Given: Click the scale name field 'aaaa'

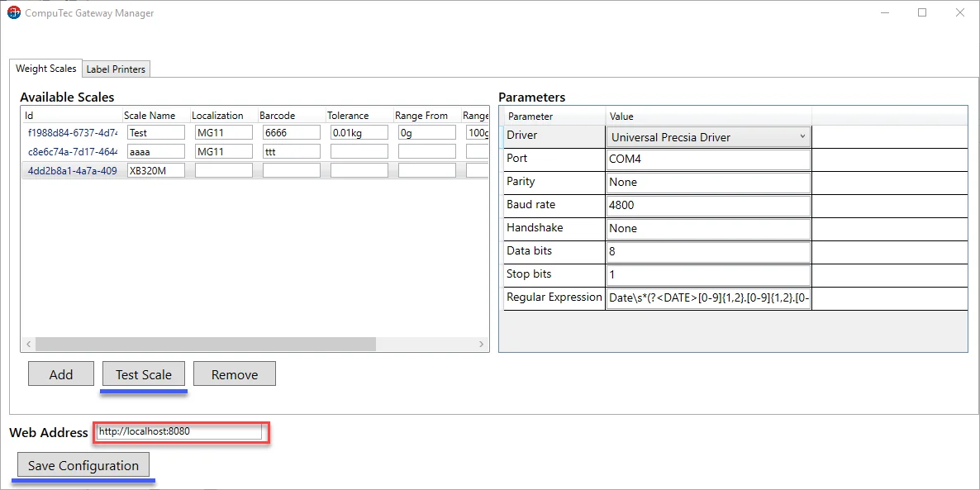Looking at the screenshot, I should coord(156,152).
